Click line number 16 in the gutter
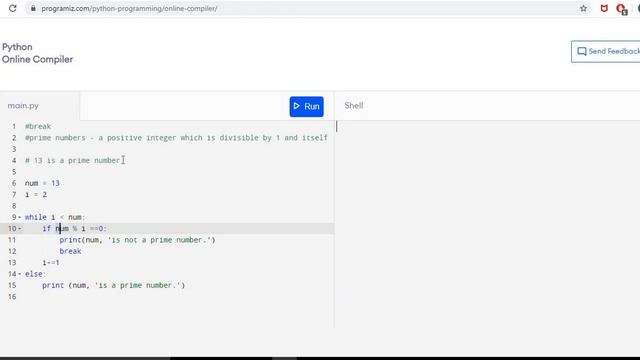 [x=12, y=297]
